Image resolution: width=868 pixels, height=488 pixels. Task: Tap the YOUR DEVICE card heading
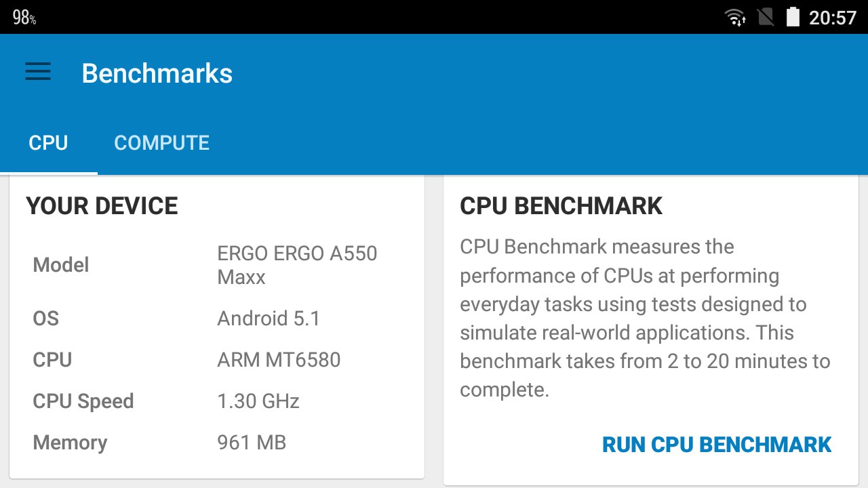102,206
